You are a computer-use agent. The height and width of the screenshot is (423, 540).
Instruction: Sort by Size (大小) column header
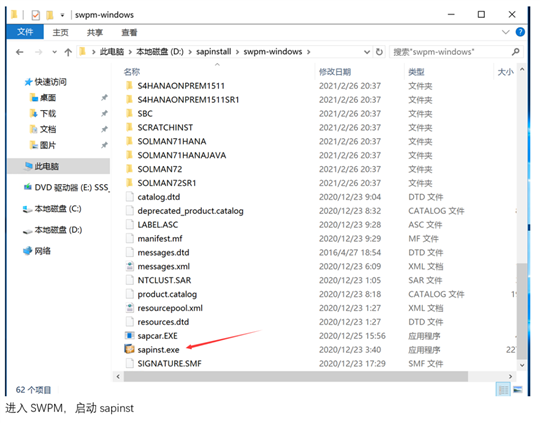[x=506, y=72]
